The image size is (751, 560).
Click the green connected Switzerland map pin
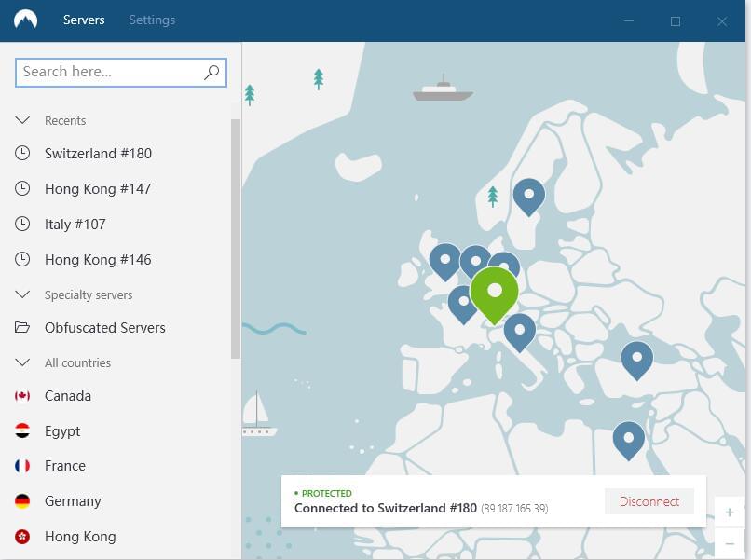494,294
